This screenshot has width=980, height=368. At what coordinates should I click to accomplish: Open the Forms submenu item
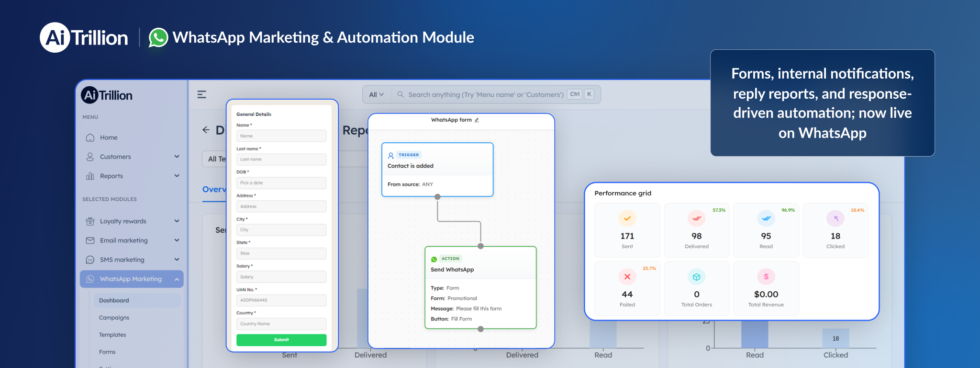(107, 352)
